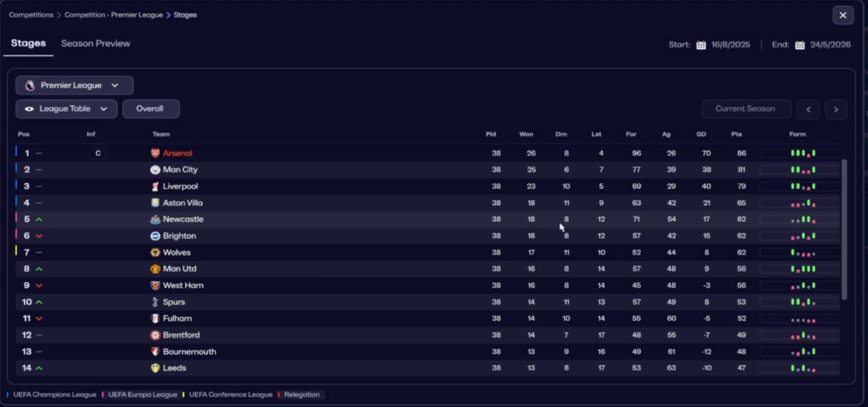Click the Premier League logo icon

30,86
